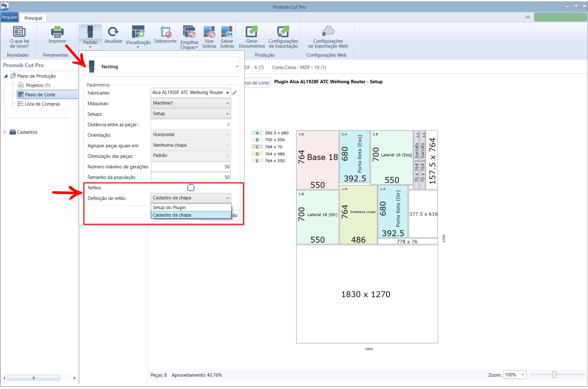Click the Empilhar Chapas icon

[x=189, y=32]
